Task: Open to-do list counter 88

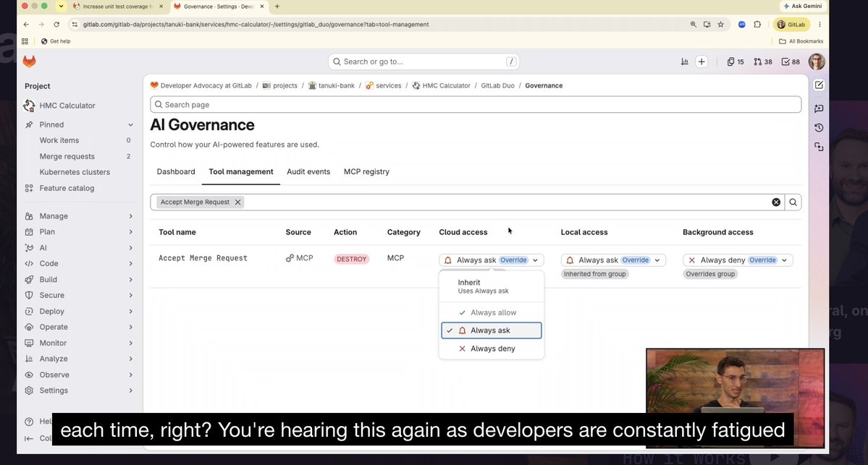Action: point(791,62)
